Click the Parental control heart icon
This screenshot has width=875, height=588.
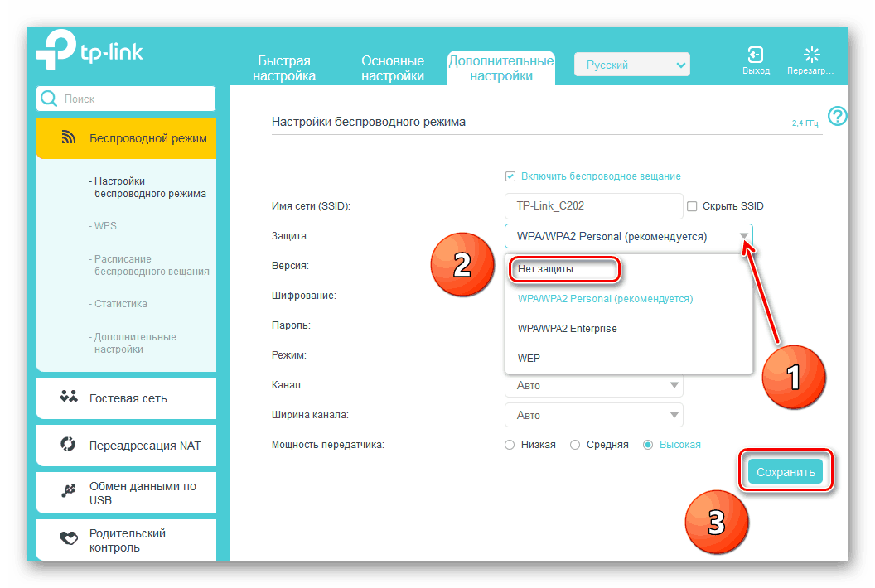[x=69, y=539]
